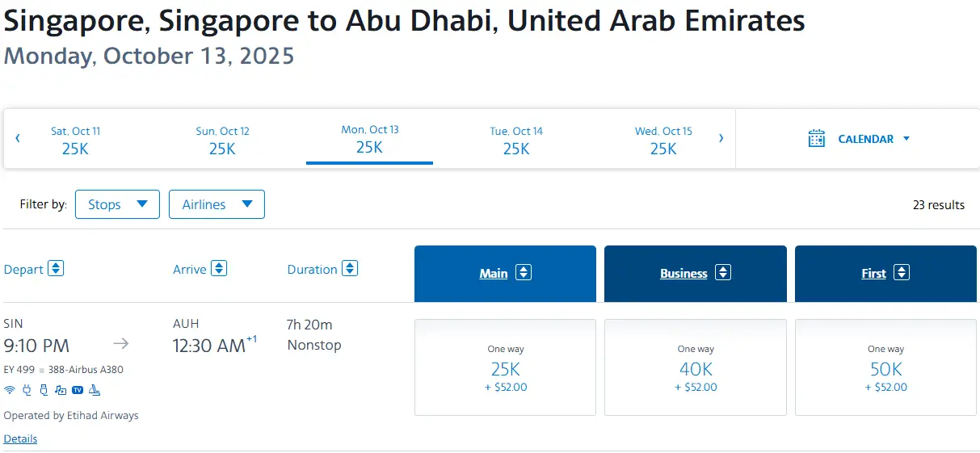Open the Stops filter dropdown
Image resolution: width=980 pixels, height=453 pixels.
click(x=117, y=204)
